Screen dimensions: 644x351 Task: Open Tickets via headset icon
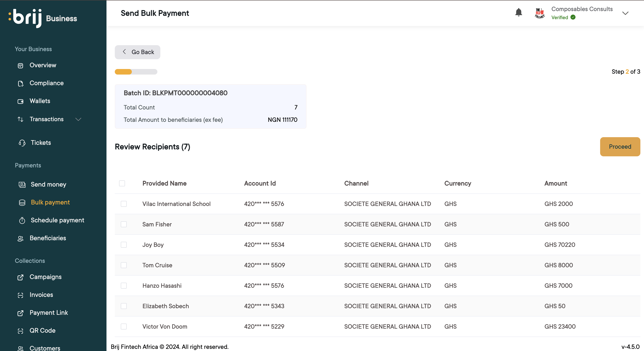[22, 143]
